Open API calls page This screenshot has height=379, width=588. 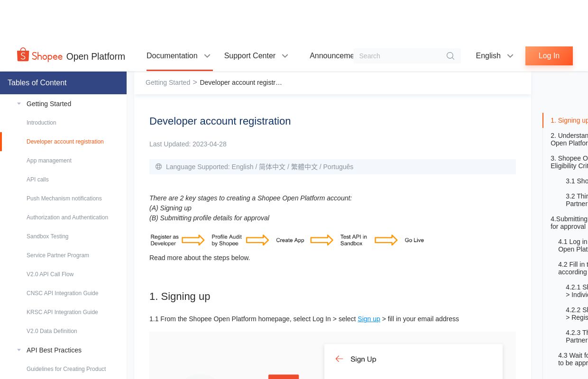pyautogui.click(x=37, y=180)
